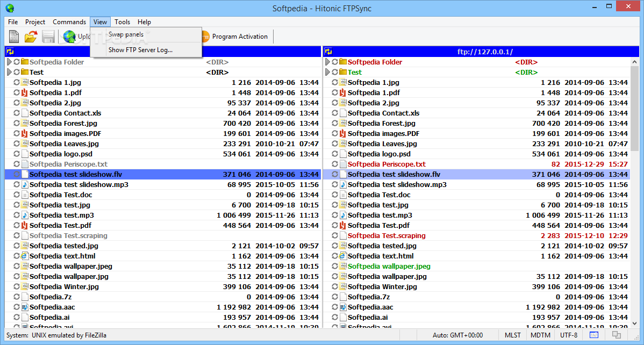Open project with the folder arrow icon

tap(31, 37)
